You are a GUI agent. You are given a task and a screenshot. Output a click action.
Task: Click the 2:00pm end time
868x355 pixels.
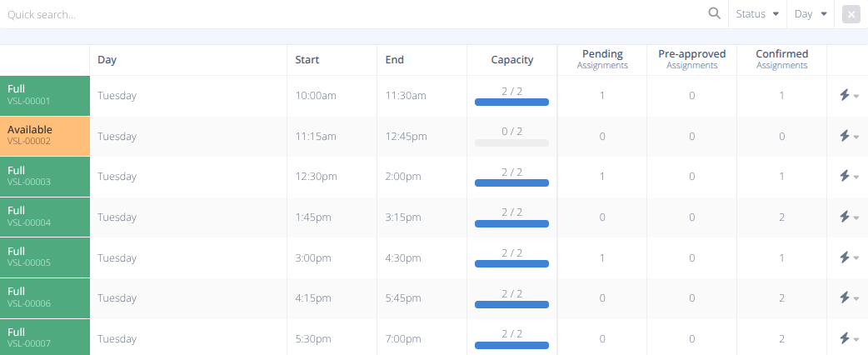point(403,176)
